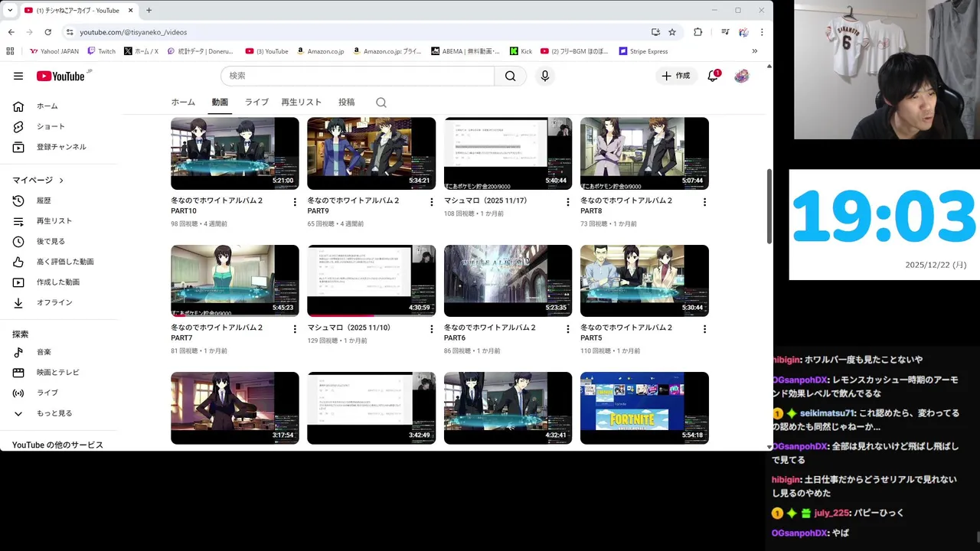Viewport: 980px width, 551px height.
Task: Open the account avatar menu
Action: tap(741, 76)
